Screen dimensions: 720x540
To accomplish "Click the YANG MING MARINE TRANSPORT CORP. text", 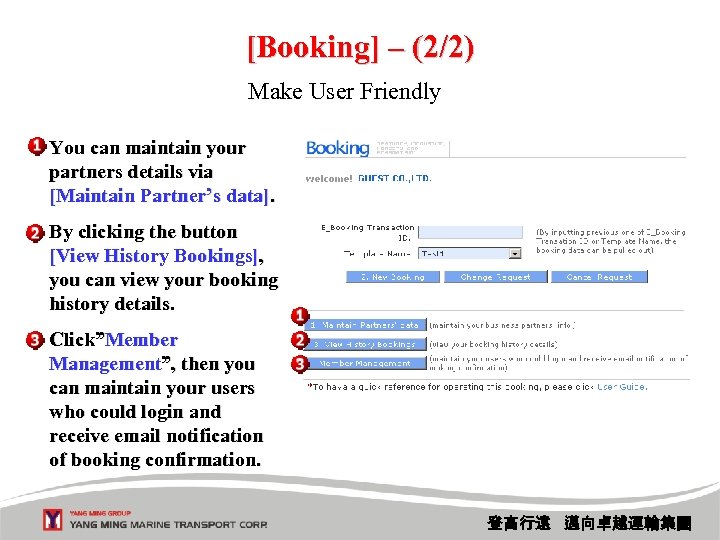I will [169, 524].
